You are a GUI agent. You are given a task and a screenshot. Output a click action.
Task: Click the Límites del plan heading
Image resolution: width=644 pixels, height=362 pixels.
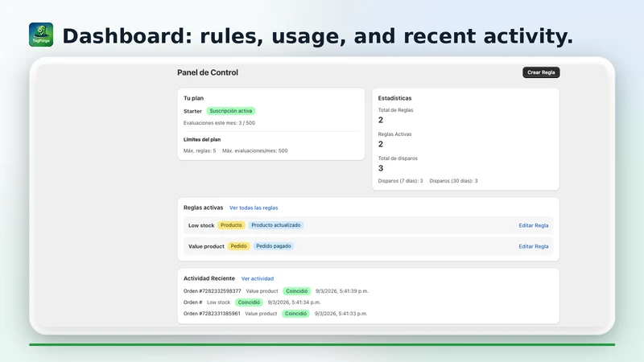(x=202, y=139)
